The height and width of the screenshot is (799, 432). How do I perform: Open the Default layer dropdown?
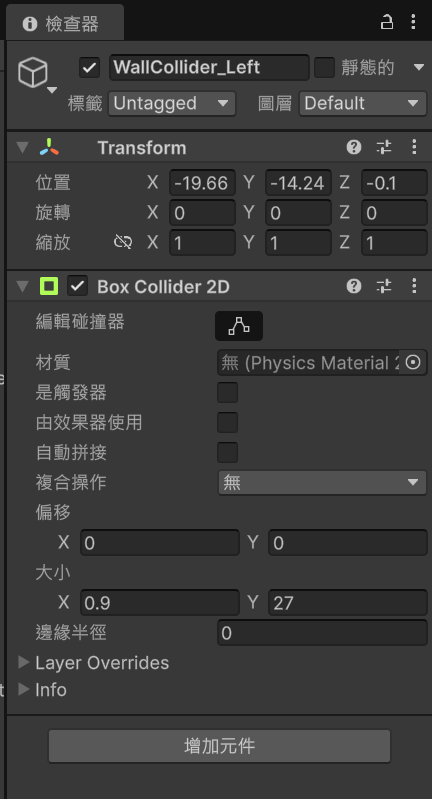tap(362, 103)
